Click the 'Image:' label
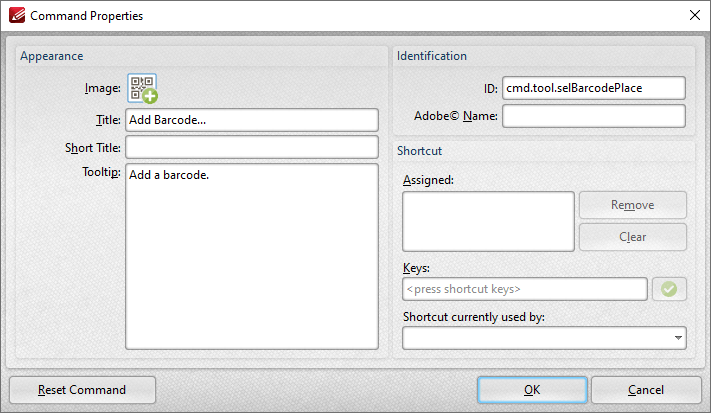This screenshot has width=711, height=413. point(102,88)
